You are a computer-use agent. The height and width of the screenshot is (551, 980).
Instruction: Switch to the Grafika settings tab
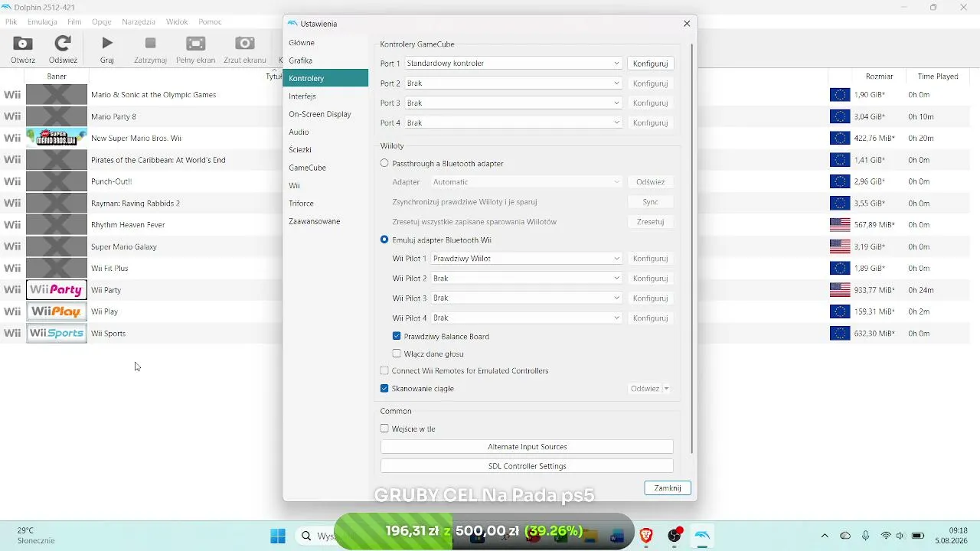[x=325, y=60]
